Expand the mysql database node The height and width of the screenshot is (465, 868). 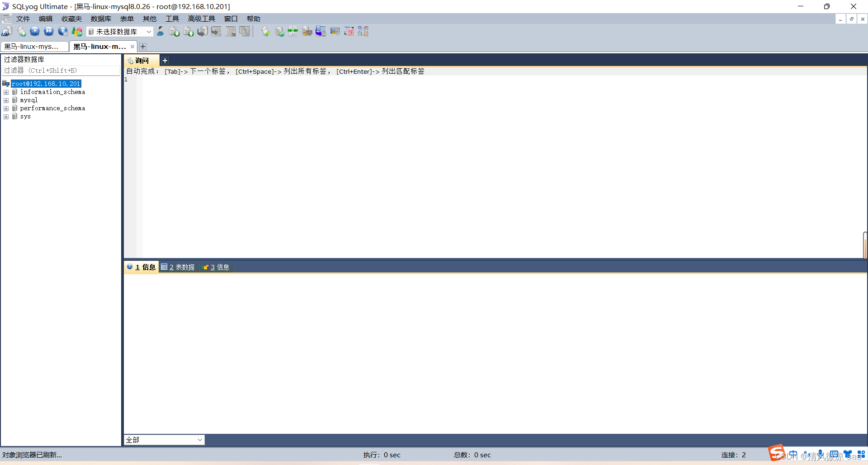tap(6, 100)
